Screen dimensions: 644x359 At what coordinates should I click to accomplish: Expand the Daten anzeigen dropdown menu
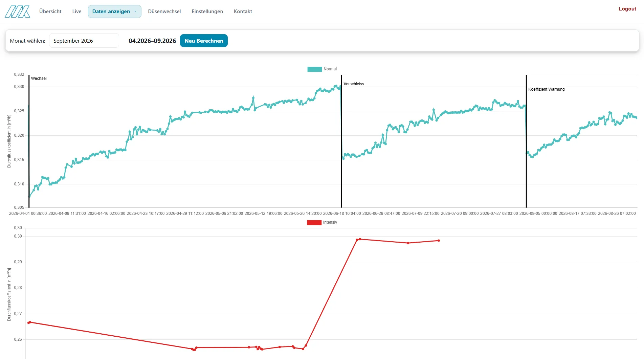[x=114, y=12]
